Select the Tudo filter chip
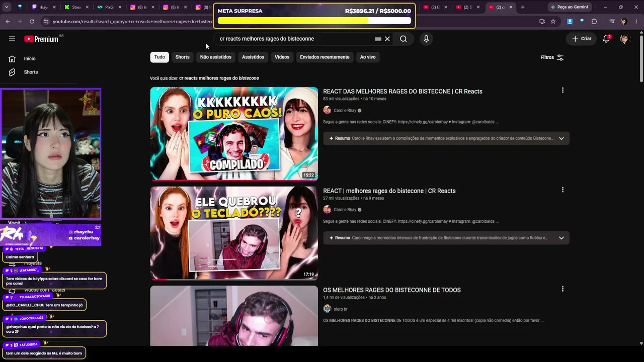 click(159, 57)
